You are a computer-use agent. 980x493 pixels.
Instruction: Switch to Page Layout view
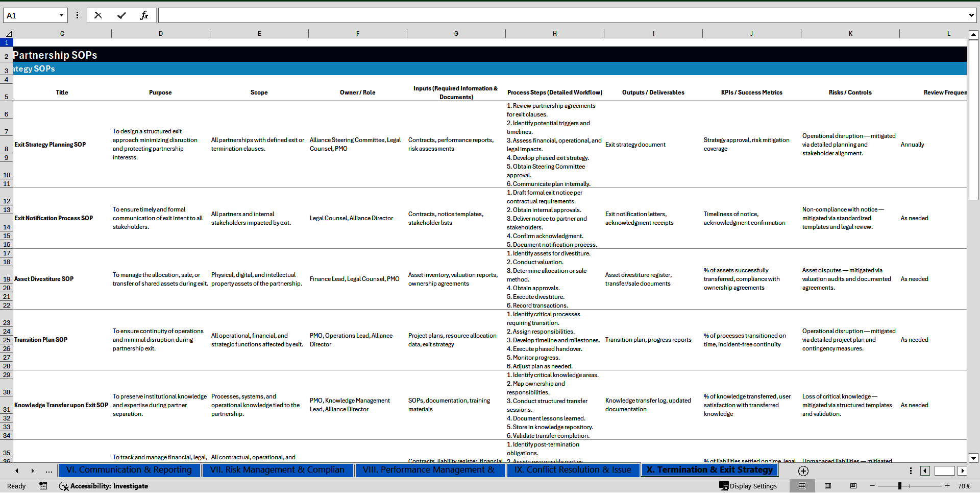(828, 486)
